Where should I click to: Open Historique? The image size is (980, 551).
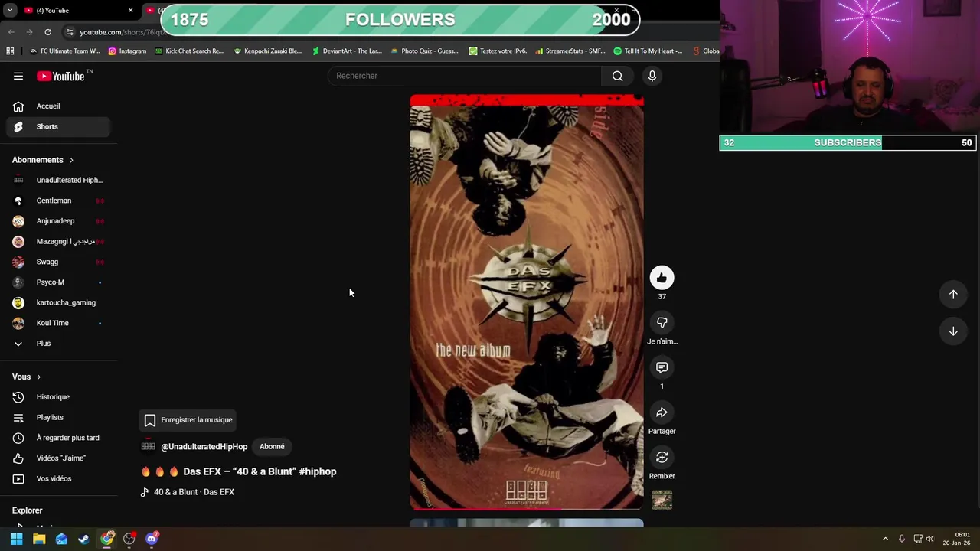[58, 397]
